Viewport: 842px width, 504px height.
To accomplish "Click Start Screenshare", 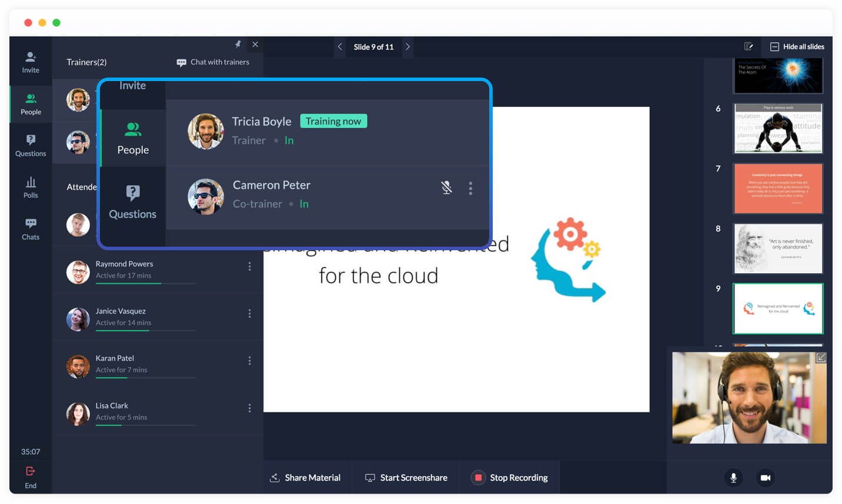I will click(x=406, y=478).
